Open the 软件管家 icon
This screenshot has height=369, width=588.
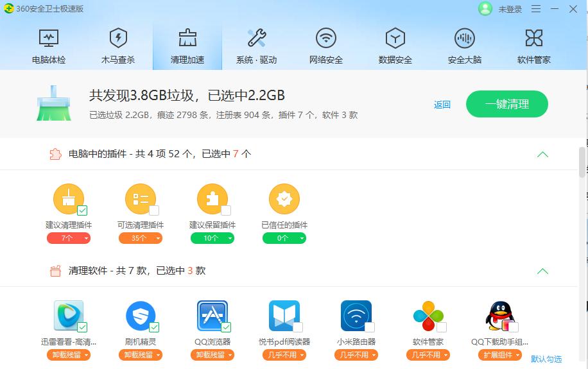pyautogui.click(x=534, y=38)
